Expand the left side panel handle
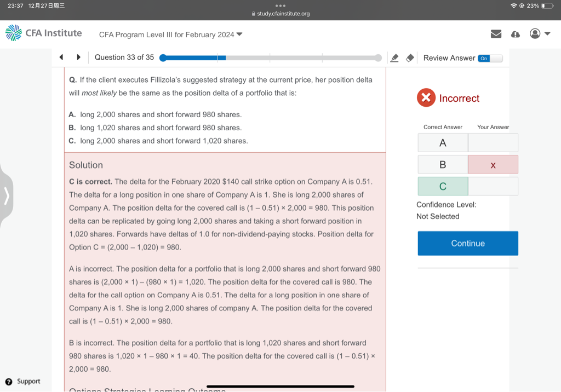 (x=7, y=195)
